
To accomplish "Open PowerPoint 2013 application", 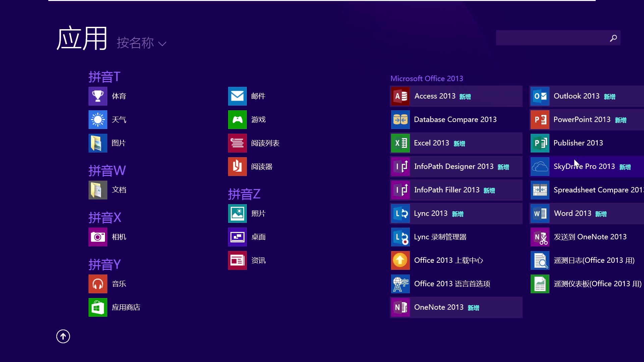I will click(x=582, y=119).
